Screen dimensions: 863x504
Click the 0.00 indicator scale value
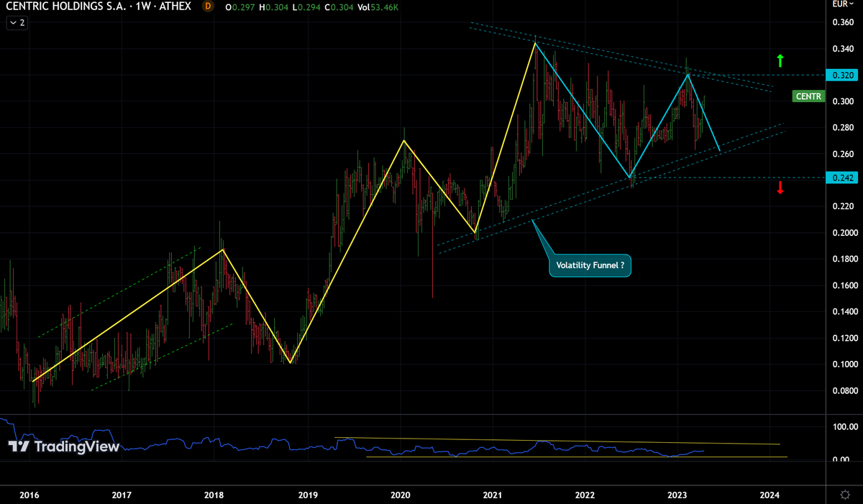coord(841,459)
